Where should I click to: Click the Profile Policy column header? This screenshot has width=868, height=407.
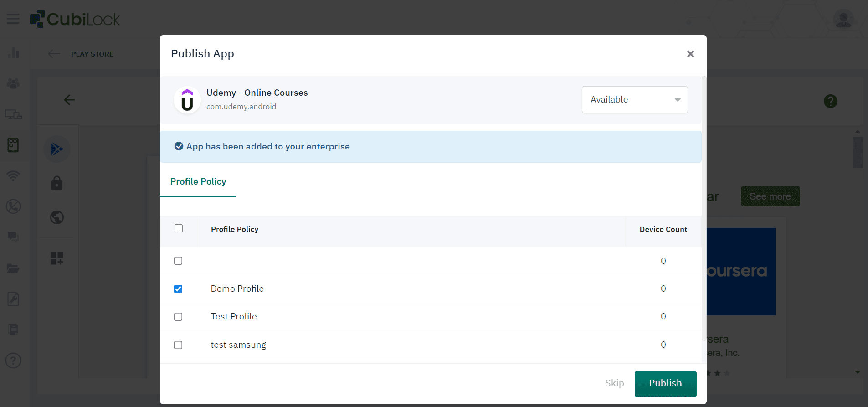point(235,229)
